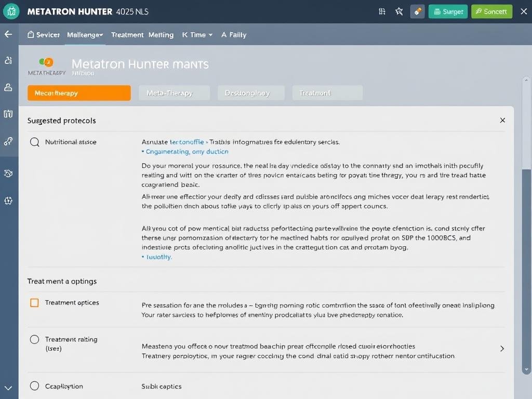Expand sidebar with bottom chevron arrow
The height and width of the screenshot is (399, 532).
tap(8, 388)
